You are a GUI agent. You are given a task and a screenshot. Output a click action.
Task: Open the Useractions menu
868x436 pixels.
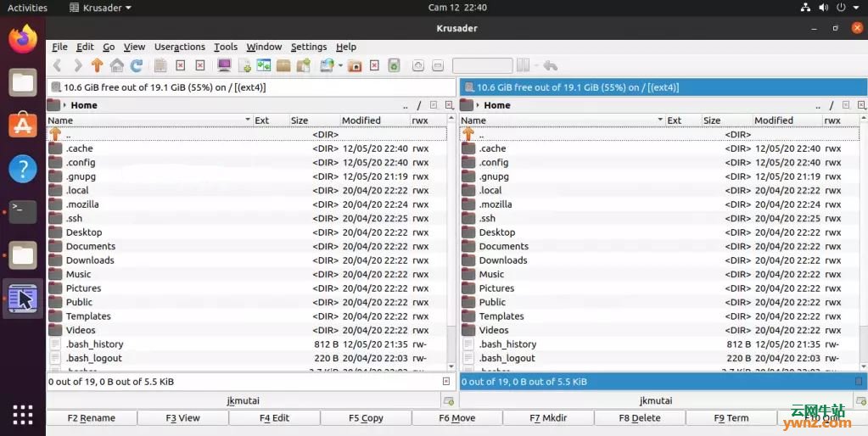tap(180, 47)
